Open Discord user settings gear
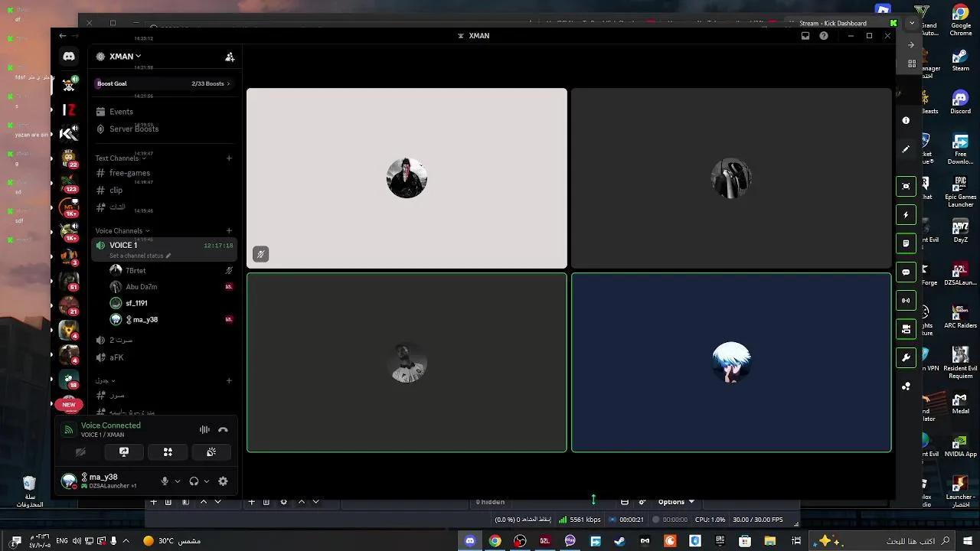Screen dimensions: 980x551 pos(223,481)
